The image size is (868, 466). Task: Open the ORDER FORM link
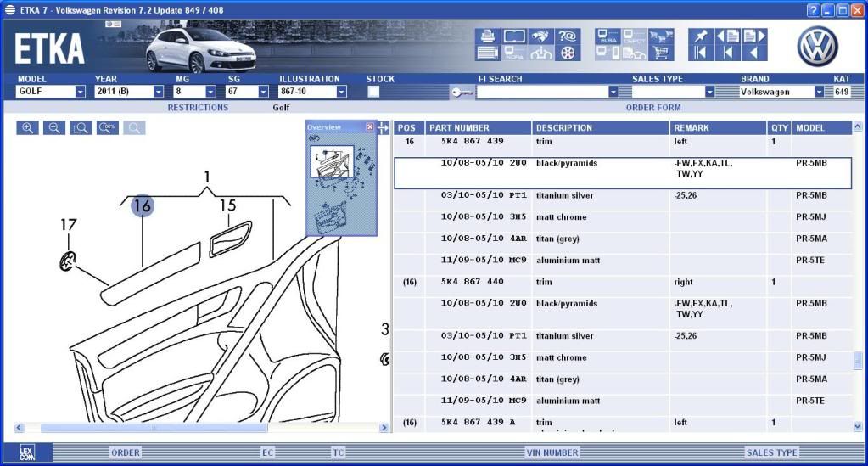point(653,107)
